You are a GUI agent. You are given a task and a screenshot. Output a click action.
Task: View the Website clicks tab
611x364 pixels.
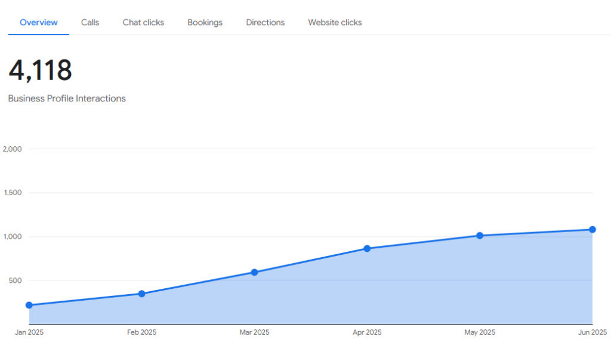[x=335, y=23]
